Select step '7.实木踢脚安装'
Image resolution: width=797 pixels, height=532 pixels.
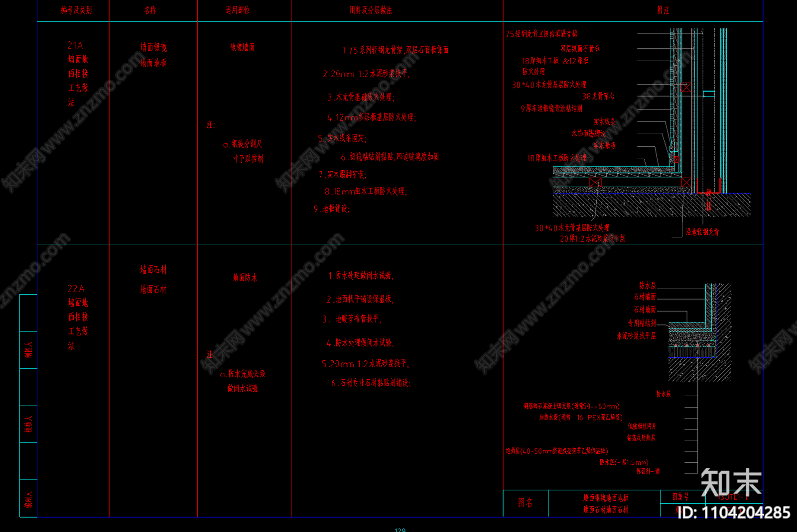343,174
